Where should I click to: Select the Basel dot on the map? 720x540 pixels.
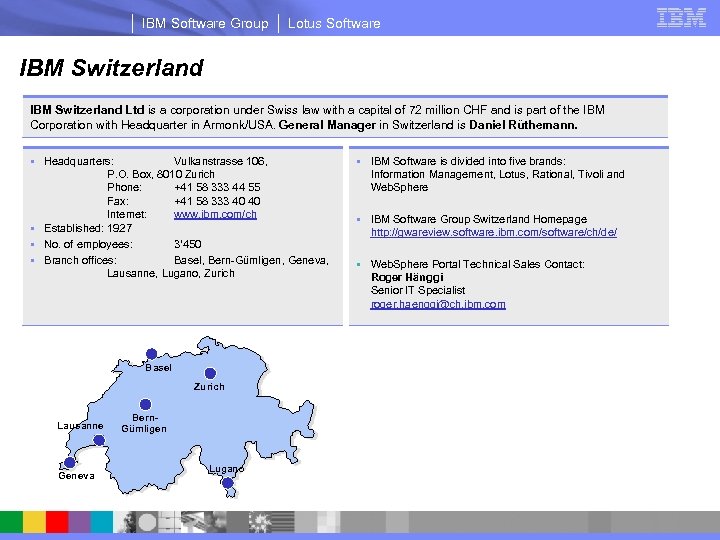click(x=152, y=354)
